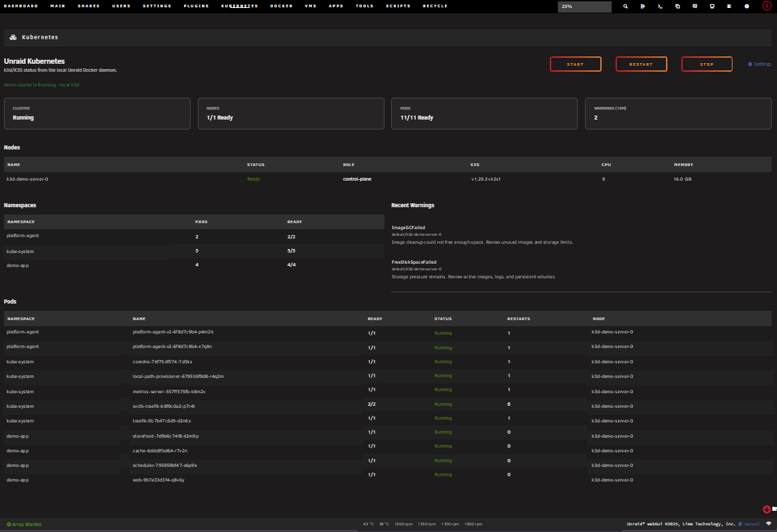
Task: Select the Kubernetes menu item
Action: point(239,6)
